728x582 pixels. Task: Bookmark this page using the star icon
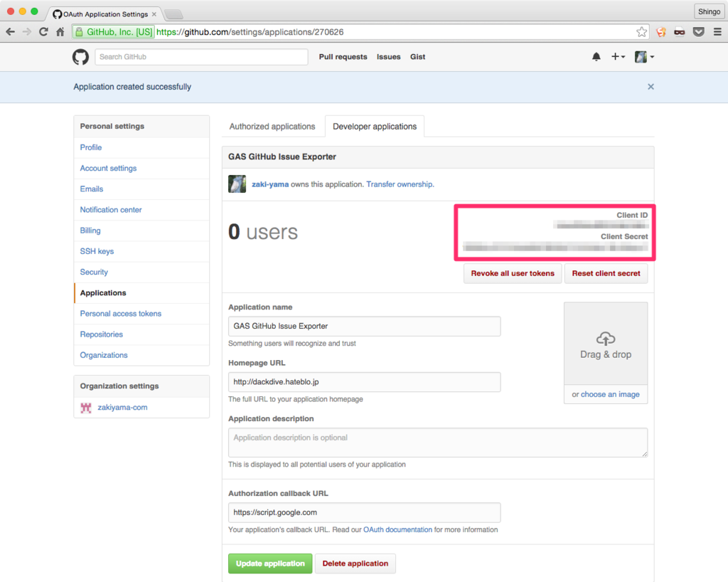pyautogui.click(x=641, y=31)
